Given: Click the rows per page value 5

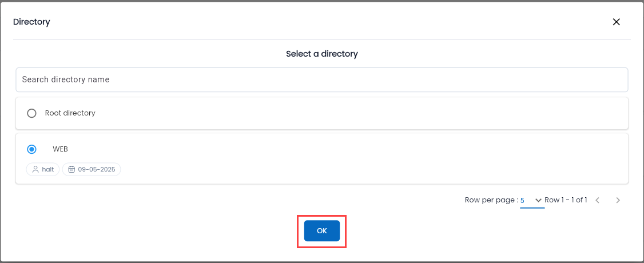Looking at the screenshot, I should point(522,201).
